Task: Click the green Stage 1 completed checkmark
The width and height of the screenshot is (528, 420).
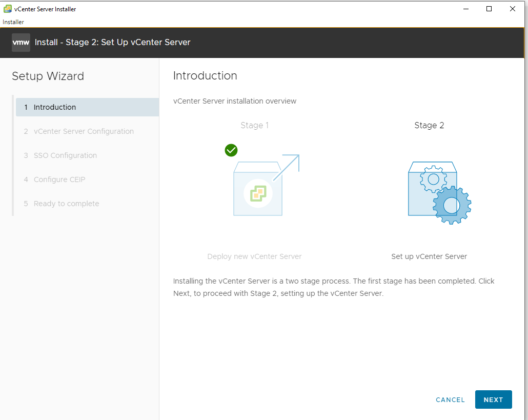Action: (231, 150)
